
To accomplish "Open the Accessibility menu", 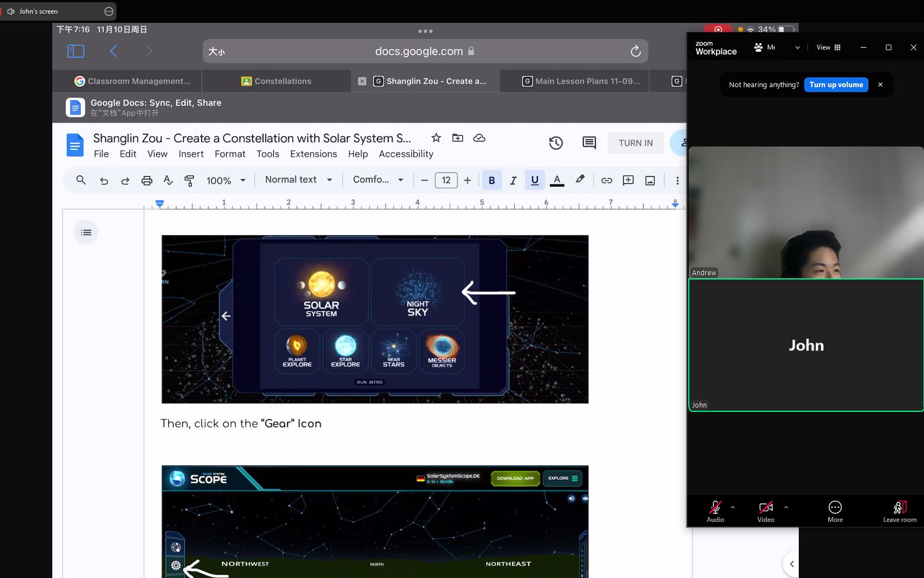I will [x=406, y=154].
